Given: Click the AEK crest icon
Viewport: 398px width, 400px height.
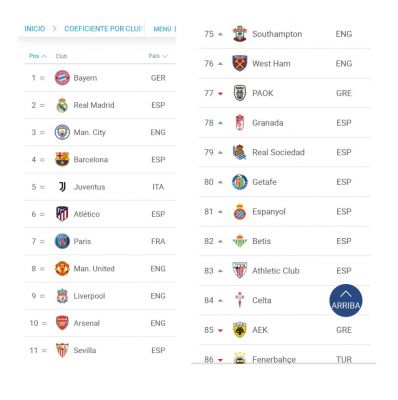Looking at the screenshot, I should point(240,330).
